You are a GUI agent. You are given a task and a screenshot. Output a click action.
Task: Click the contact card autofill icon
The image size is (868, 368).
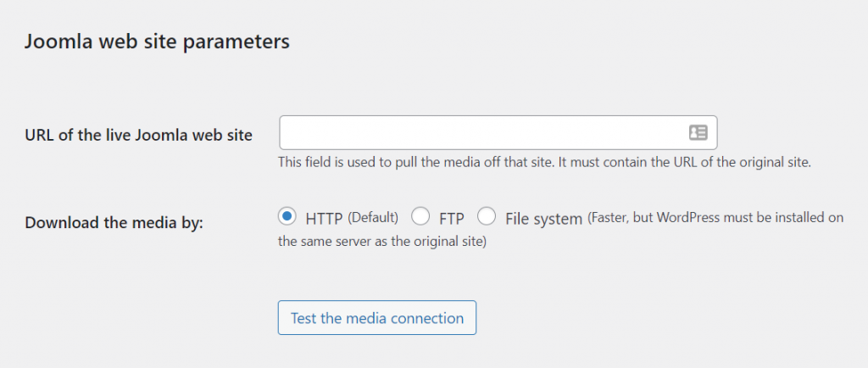coord(698,132)
